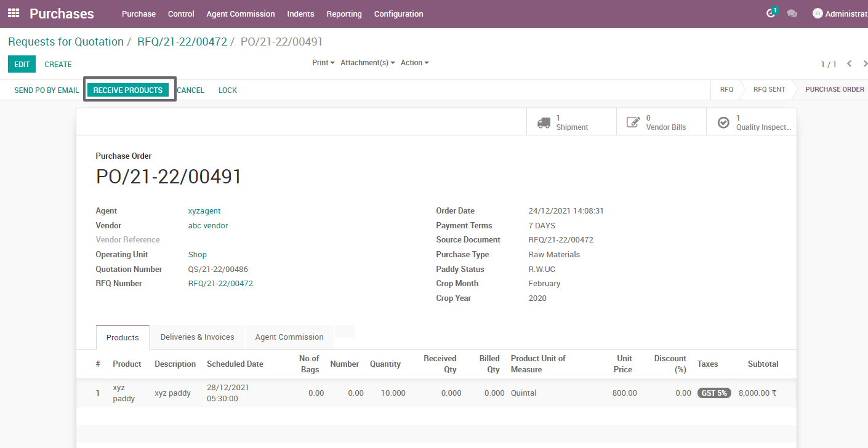View Vendor Bills via the smart button
868x448 pixels.
(661, 122)
